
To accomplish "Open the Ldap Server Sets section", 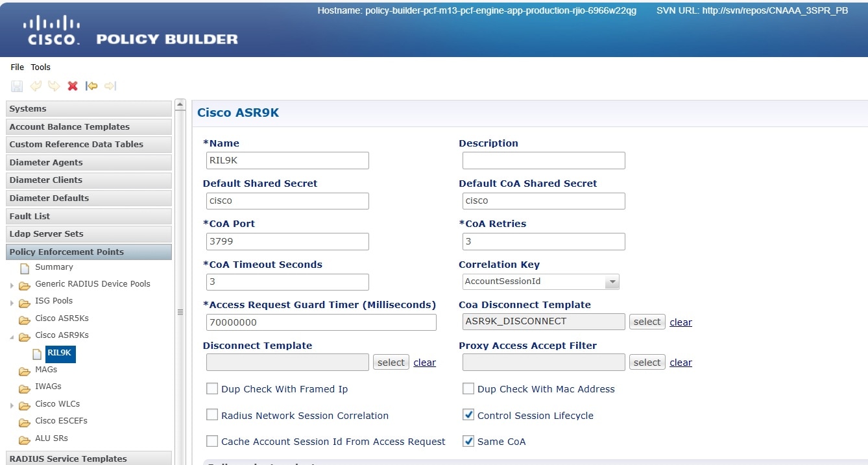I will (x=89, y=233).
